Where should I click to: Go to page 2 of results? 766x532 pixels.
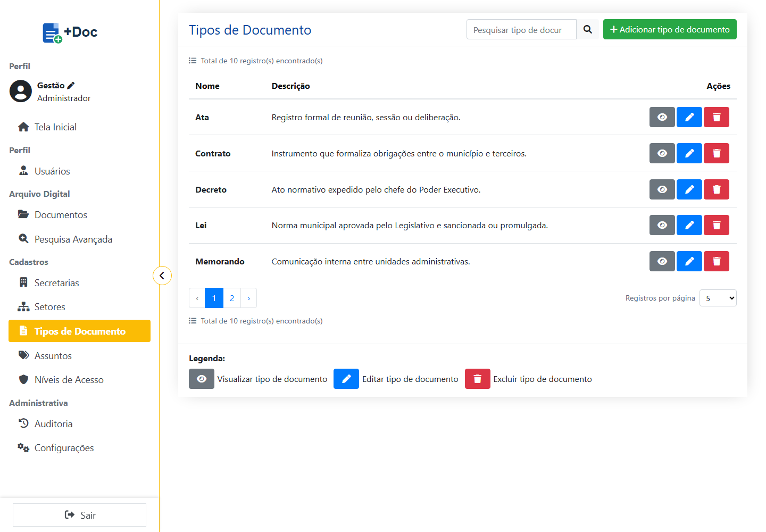(x=232, y=298)
